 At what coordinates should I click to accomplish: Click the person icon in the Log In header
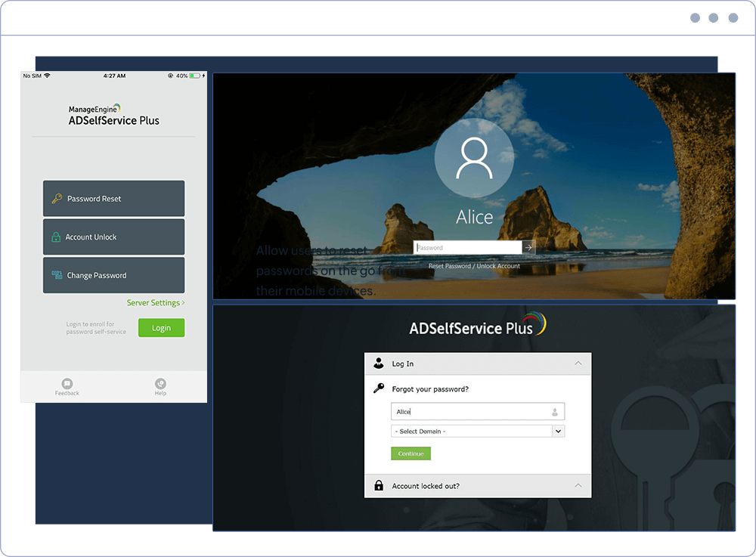coord(378,364)
